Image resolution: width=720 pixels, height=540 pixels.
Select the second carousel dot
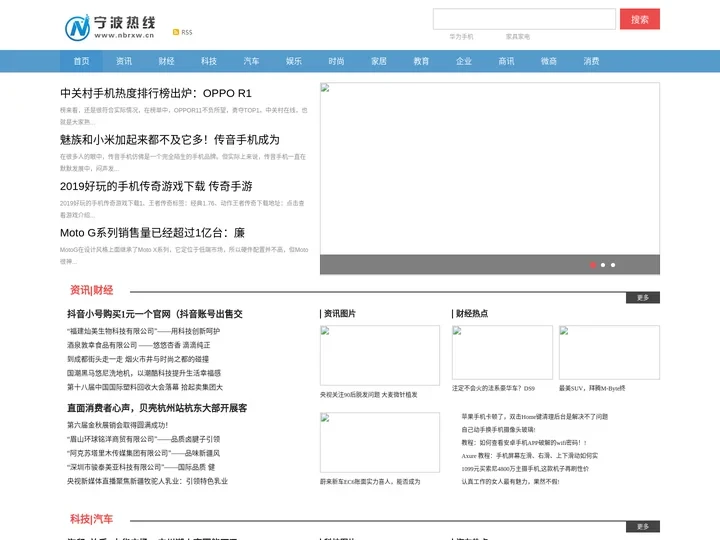pos(603,265)
